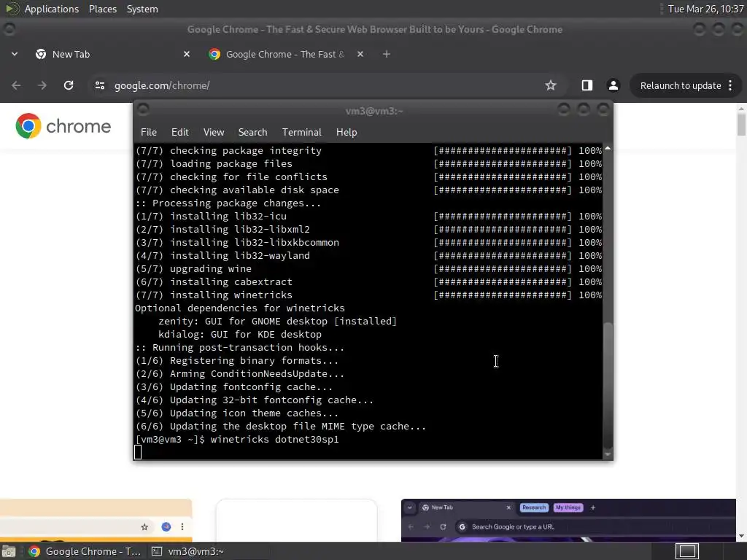747x560 pixels.
Task: Bookmark this page with the star
Action: (551, 85)
